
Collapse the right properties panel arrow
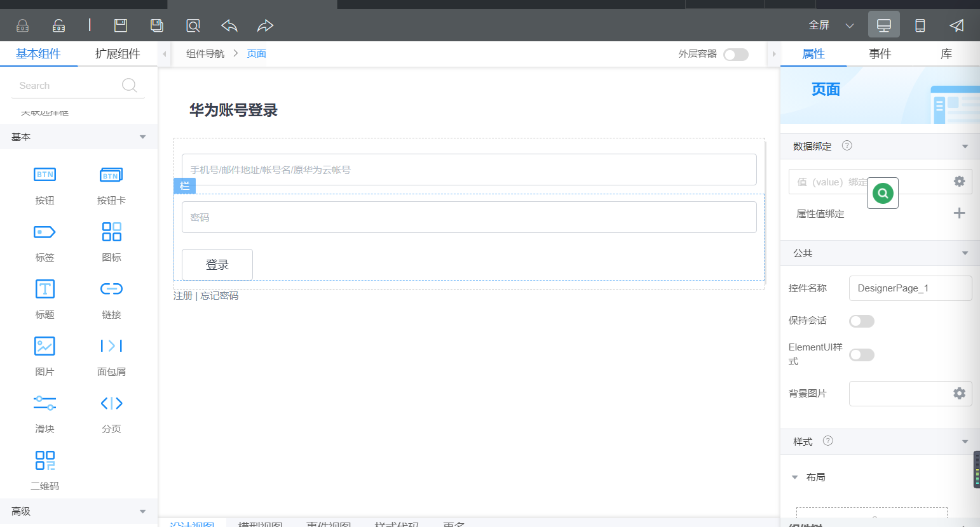(x=773, y=54)
